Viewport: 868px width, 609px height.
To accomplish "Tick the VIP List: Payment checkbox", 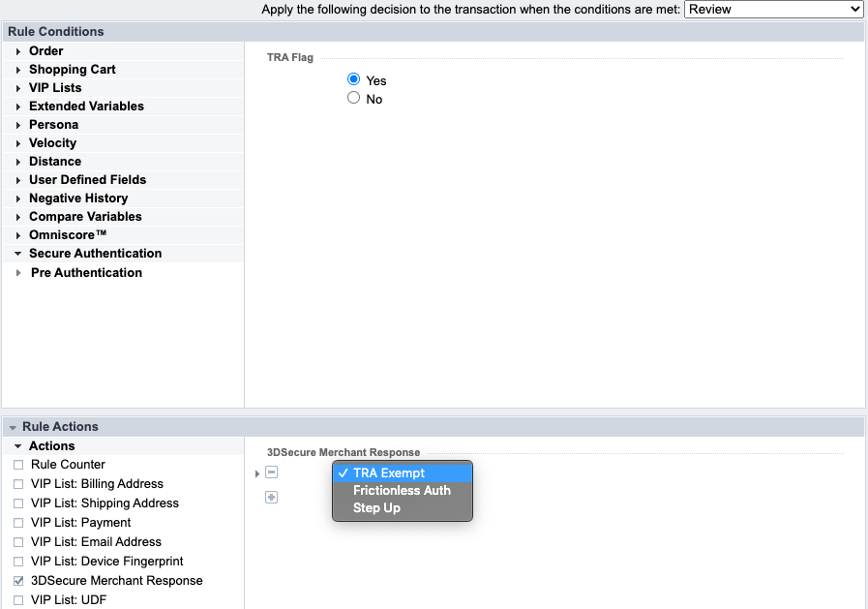I will pyautogui.click(x=18, y=523).
